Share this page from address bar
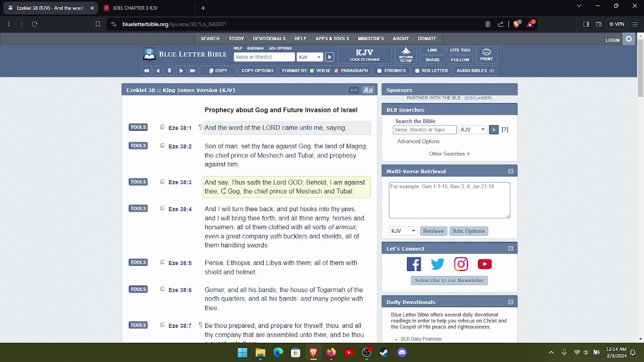 (501, 24)
